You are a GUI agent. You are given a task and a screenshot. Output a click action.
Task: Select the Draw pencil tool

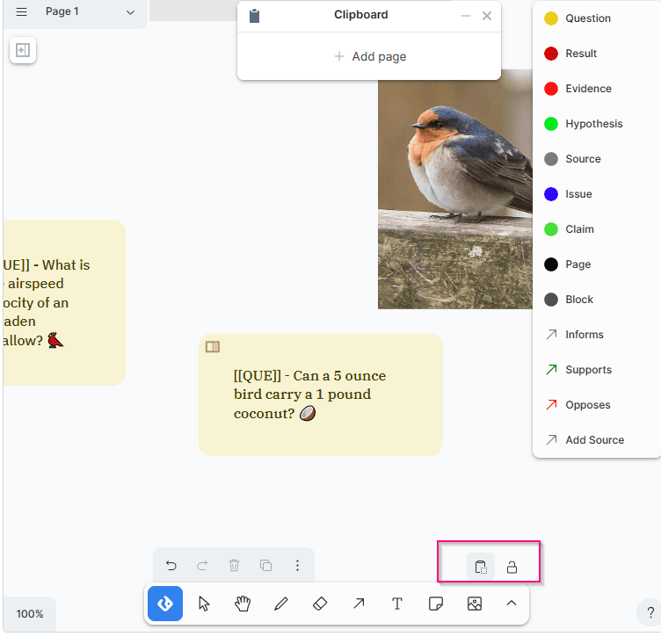click(x=281, y=604)
